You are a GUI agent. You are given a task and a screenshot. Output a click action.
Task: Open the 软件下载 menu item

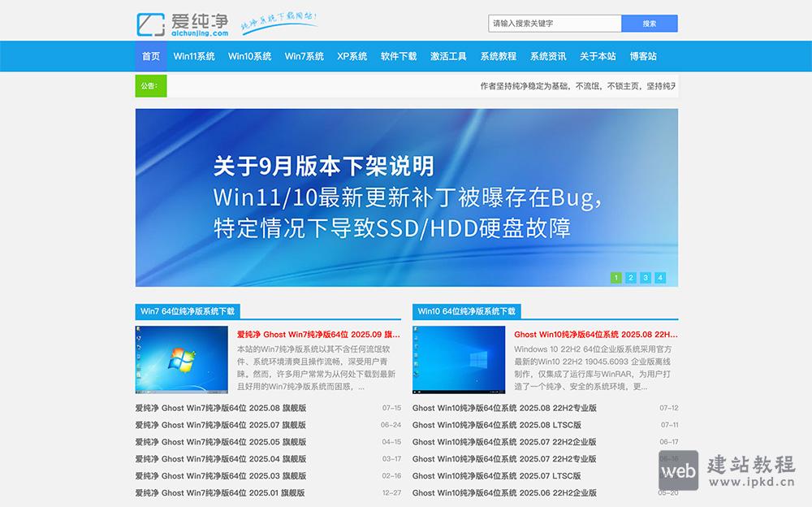click(399, 56)
